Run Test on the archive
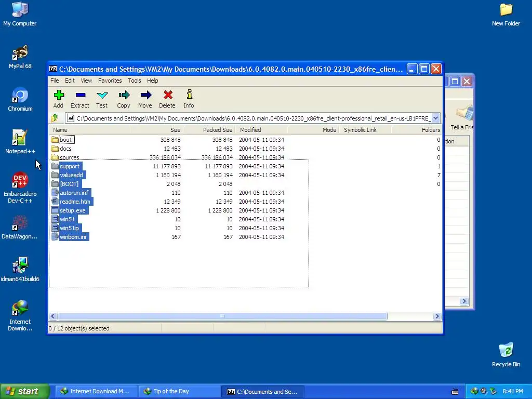532x399 pixels. click(x=102, y=99)
